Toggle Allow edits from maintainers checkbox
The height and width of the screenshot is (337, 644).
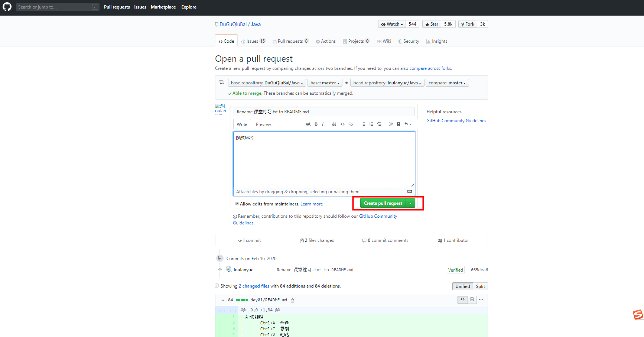click(237, 204)
